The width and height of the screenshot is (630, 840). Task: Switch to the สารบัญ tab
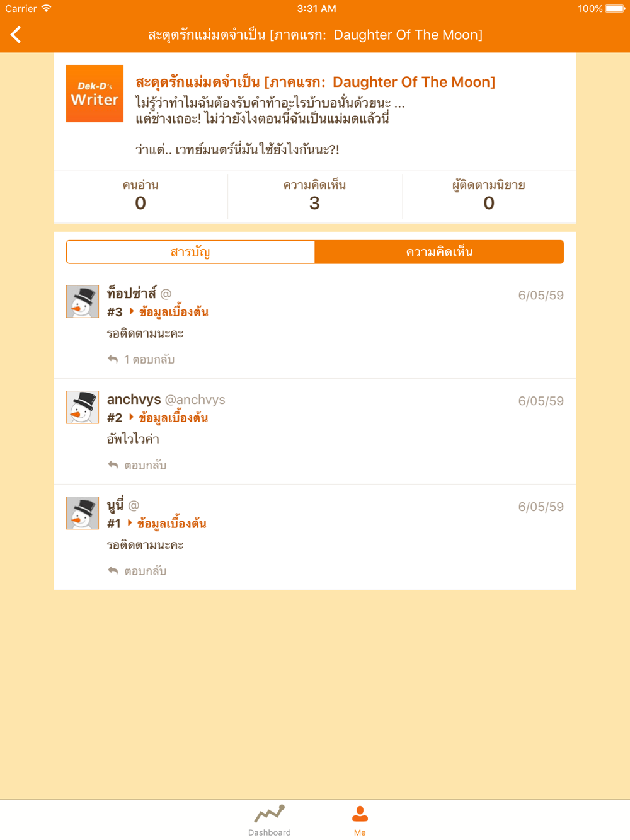click(190, 252)
